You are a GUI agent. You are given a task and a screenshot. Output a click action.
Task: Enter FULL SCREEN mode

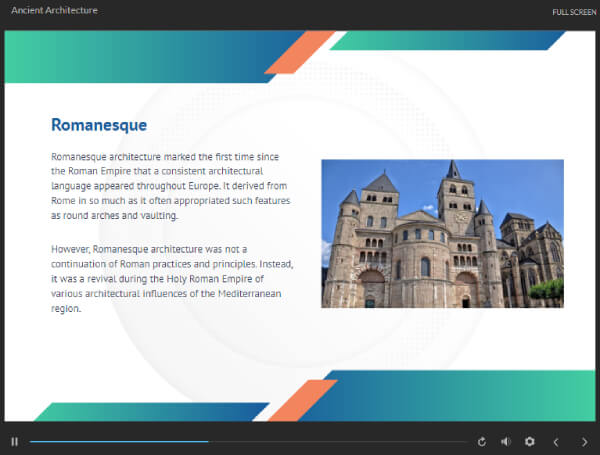pyautogui.click(x=573, y=12)
